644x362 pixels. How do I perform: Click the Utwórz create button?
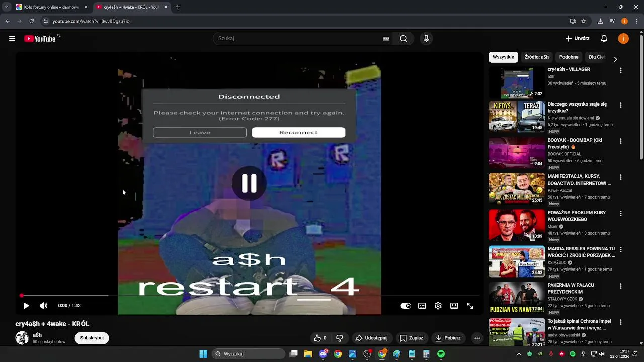pyautogui.click(x=577, y=39)
